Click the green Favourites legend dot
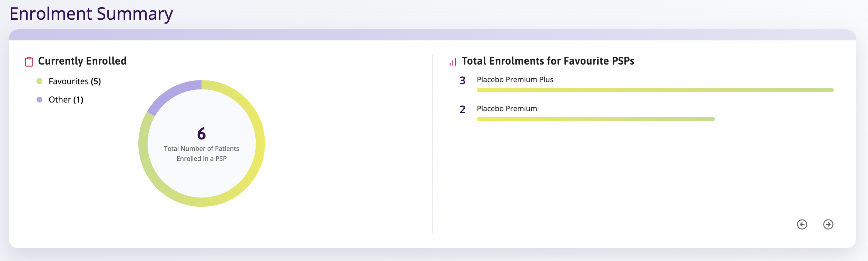This screenshot has height=261, width=868. pos(40,81)
